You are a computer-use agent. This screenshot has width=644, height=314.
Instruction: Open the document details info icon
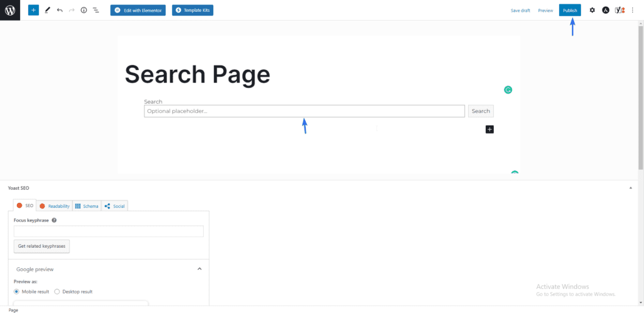point(84,10)
